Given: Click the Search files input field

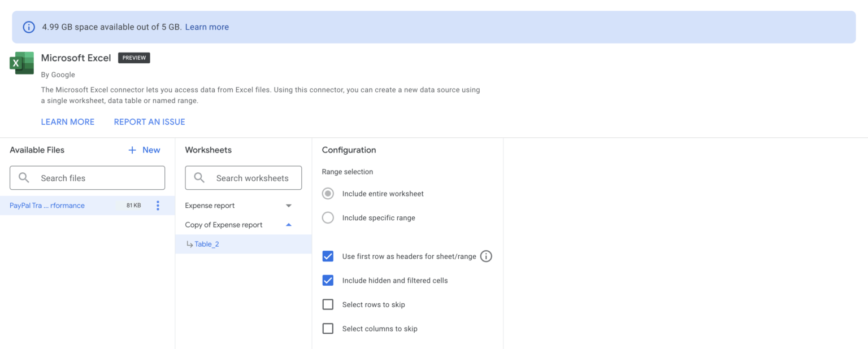Looking at the screenshot, I should point(87,178).
